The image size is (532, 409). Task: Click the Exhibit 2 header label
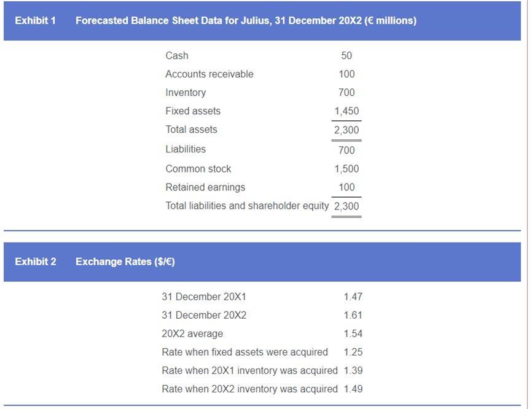point(36,262)
